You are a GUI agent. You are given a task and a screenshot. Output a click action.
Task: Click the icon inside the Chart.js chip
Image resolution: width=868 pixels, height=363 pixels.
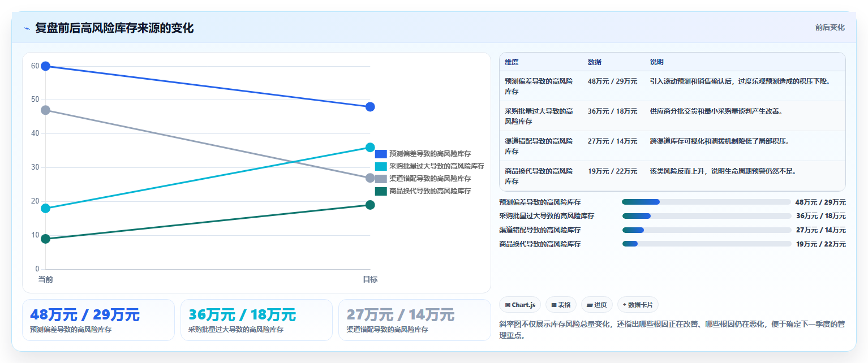coord(508,305)
